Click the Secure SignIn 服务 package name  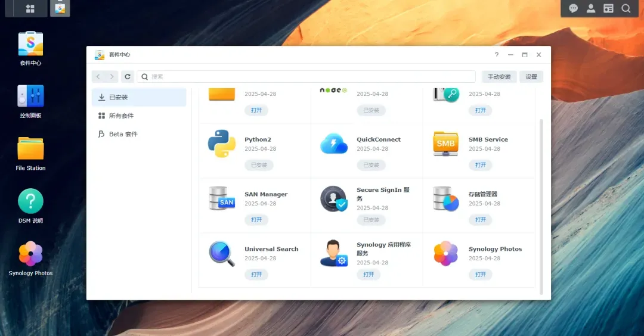[383, 194]
